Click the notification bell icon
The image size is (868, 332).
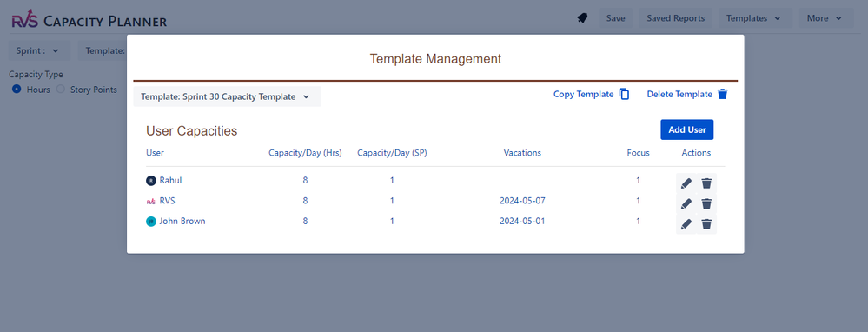point(582,18)
